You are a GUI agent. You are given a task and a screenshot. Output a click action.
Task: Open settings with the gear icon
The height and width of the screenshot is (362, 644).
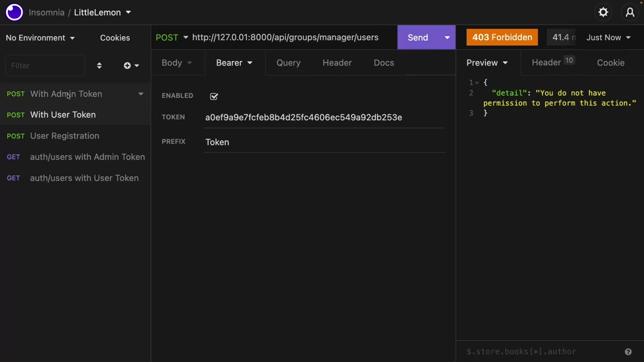click(603, 13)
